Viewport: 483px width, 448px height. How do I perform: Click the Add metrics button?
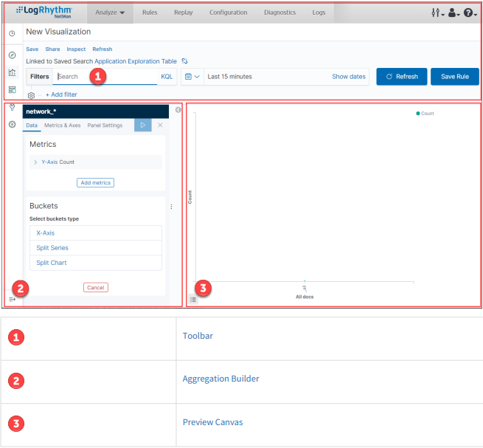pyautogui.click(x=95, y=182)
